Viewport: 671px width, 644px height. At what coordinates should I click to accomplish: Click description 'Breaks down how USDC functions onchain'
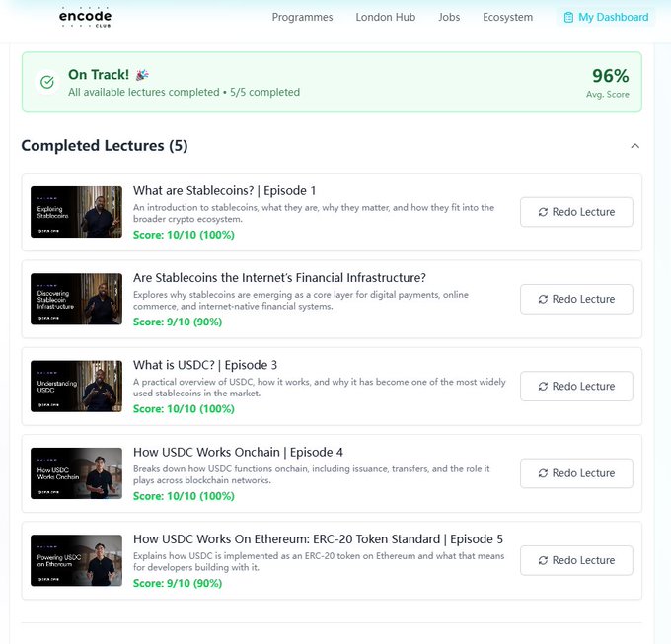tap(312, 474)
